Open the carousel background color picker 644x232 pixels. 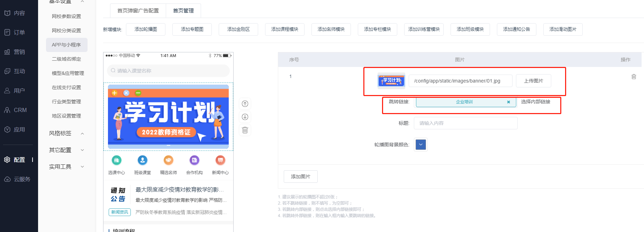coord(421,145)
